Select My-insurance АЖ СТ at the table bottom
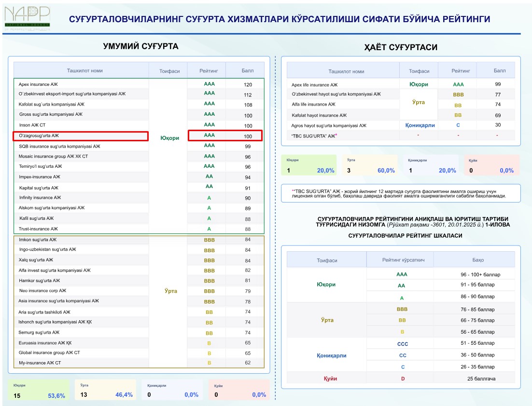This screenshot has width=532, height=406. click(x=40, y=363)
